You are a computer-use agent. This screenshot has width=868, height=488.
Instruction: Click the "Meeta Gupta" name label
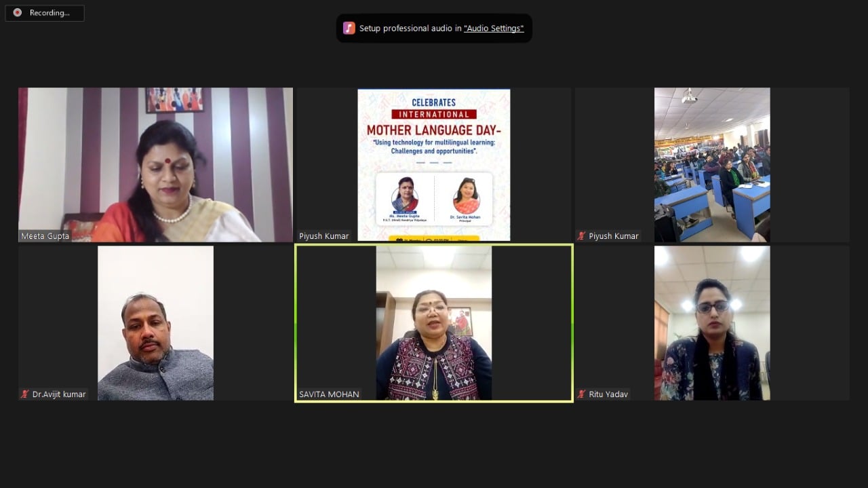pyautogui.click(x=45, y=236)
